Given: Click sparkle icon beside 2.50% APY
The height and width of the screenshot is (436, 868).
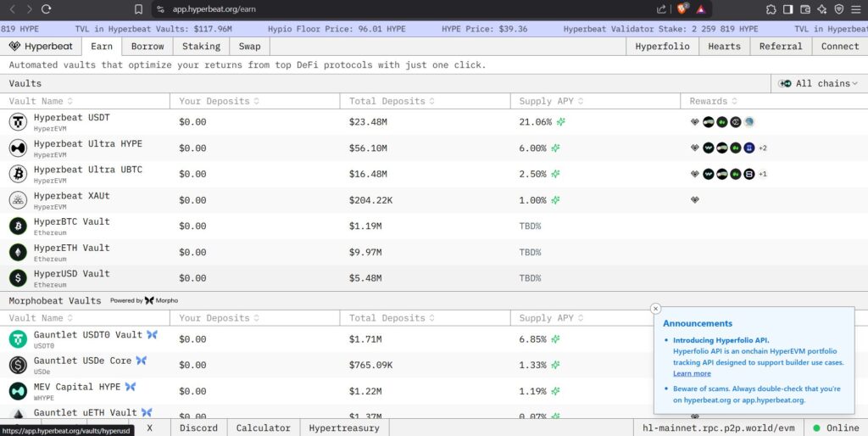Looking at the screenshot, I should click(555, 174).
